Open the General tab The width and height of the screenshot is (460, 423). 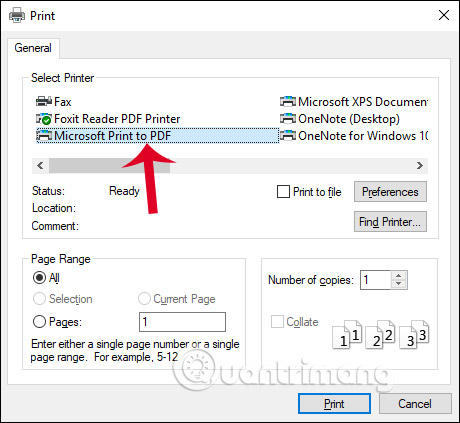[33, 48]
